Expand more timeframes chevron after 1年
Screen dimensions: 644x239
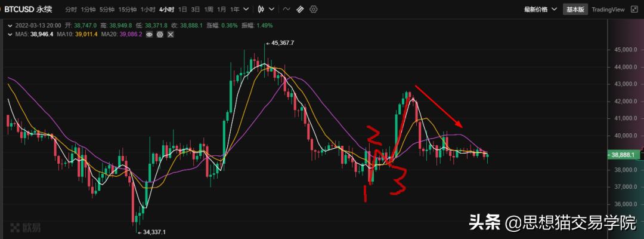click(246, 9)
